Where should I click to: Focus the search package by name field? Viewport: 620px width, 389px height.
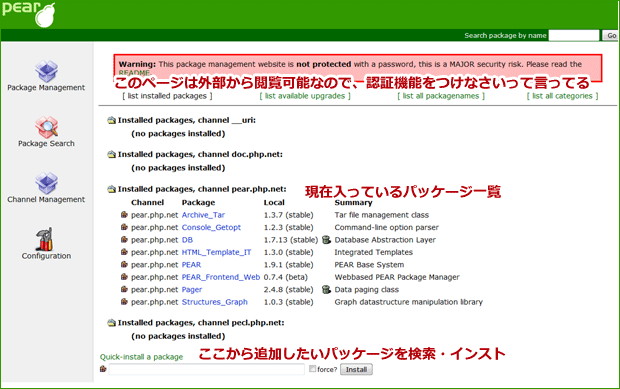(574, 35)
